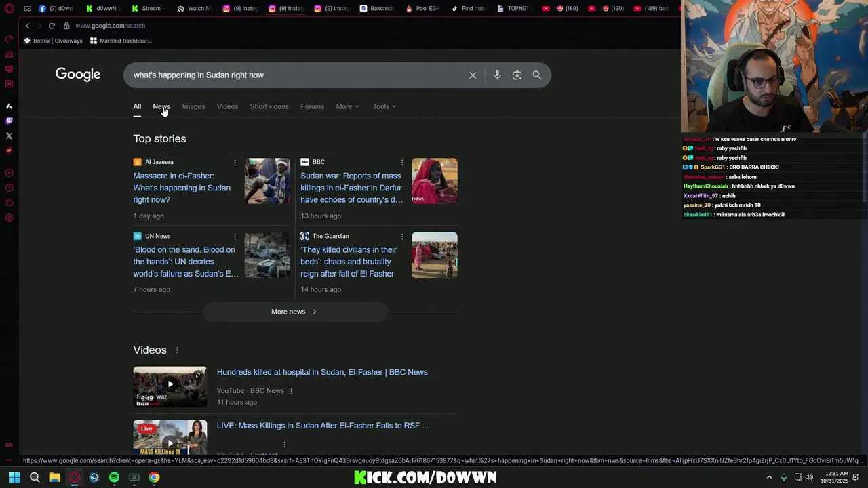Screen dimensions: 868x488
Task: Open BBC 'Sudan war: Reports of mass killings' article
Action: 351,188
